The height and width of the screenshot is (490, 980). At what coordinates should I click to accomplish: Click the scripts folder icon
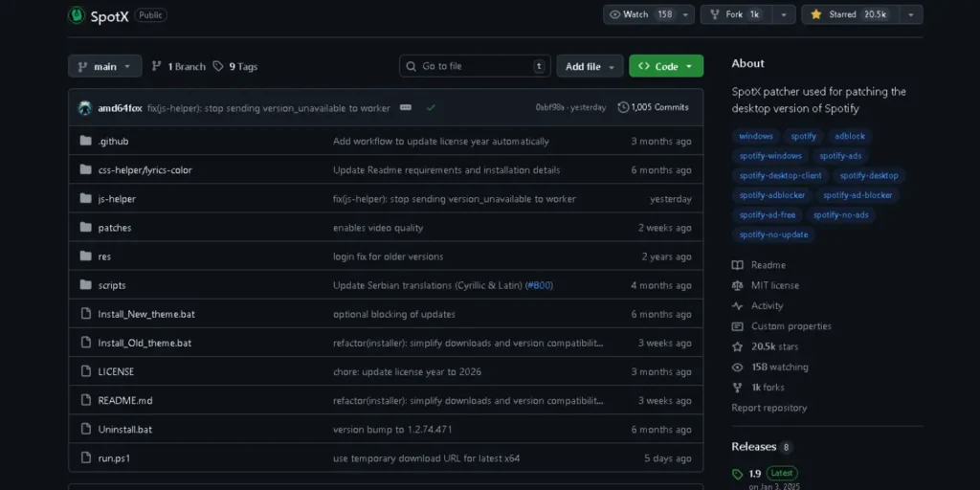(85, 284)
